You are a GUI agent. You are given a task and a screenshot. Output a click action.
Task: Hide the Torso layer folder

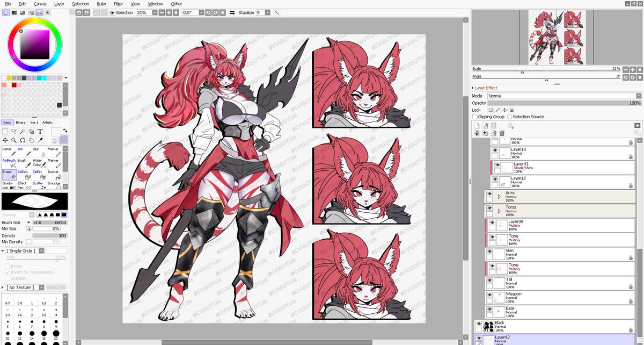point(489,208)
